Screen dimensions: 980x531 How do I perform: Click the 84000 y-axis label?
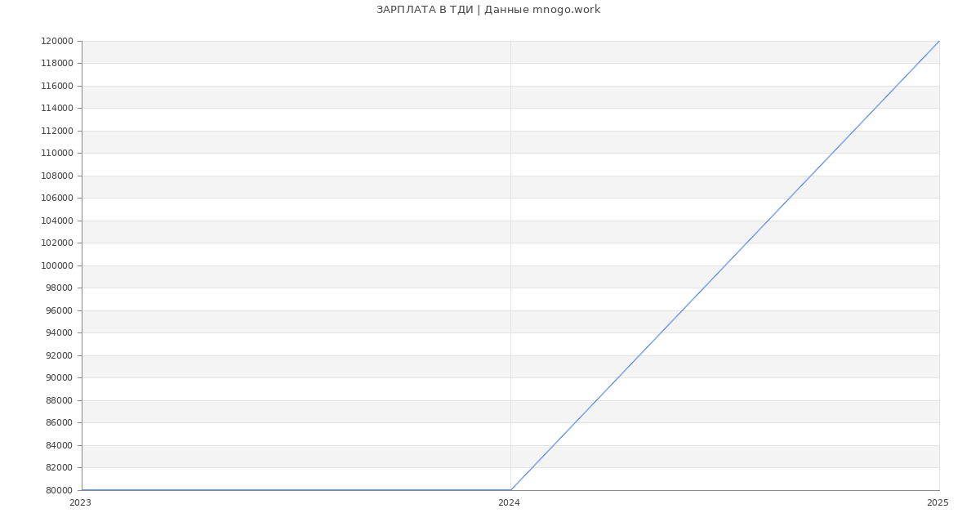(x=59, y=445)
